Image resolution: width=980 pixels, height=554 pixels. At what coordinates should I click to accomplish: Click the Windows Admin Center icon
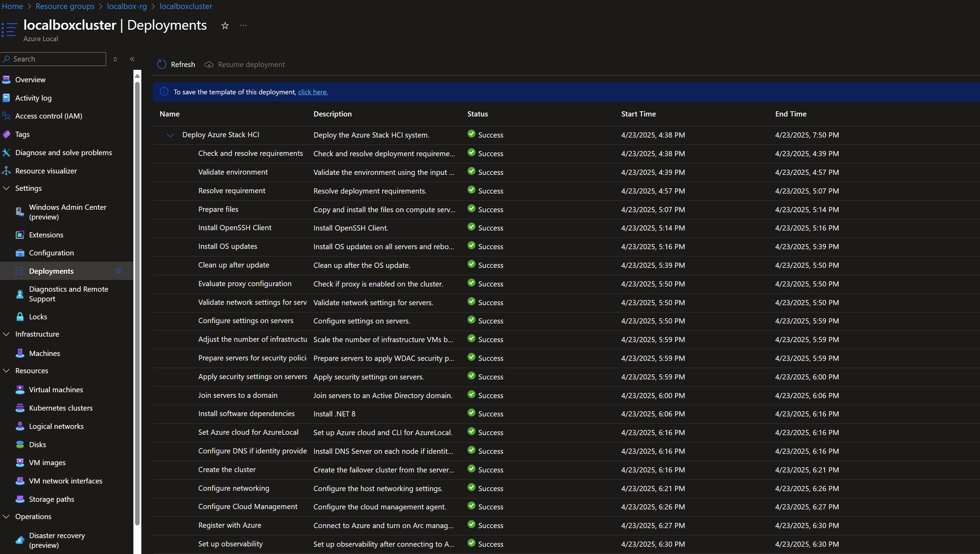pyautogui.click(x=20, y=212)
